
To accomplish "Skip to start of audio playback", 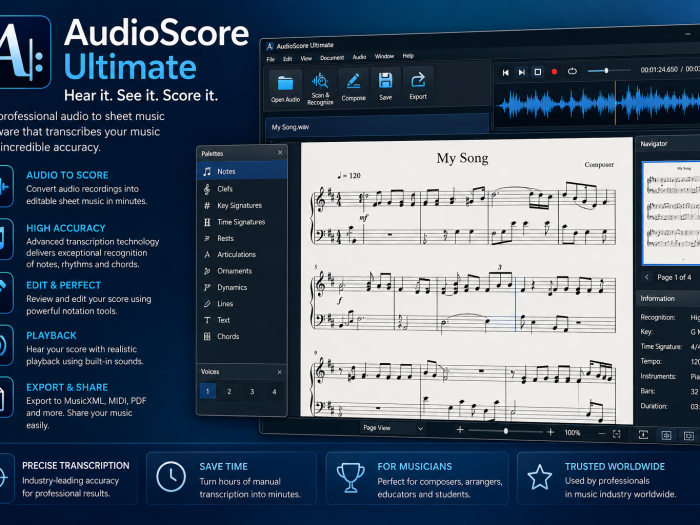I will (505, 72).
